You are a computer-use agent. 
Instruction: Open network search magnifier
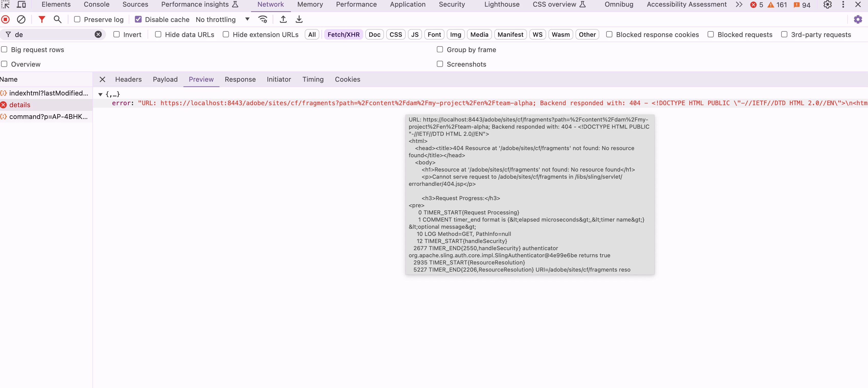coord(58,20)
